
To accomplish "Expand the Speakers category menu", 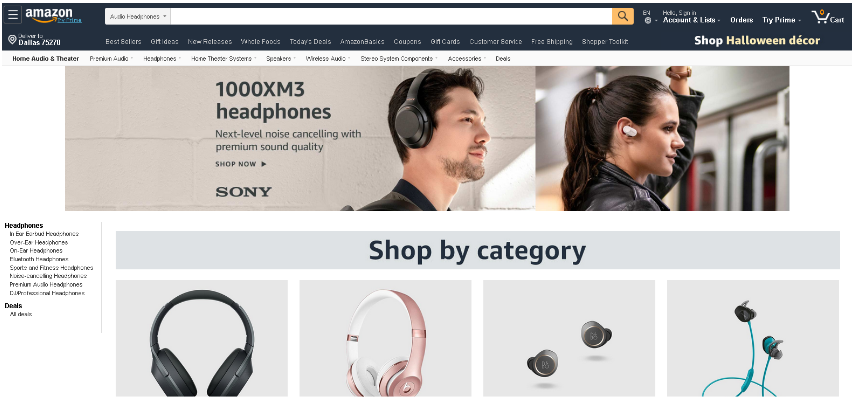I will (x=281, y=58).
